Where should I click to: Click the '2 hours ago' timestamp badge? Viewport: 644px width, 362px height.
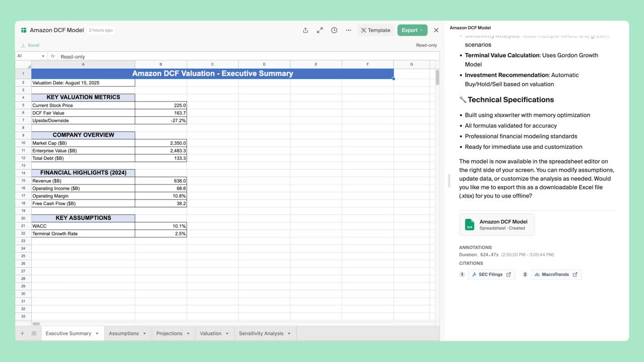click(101, 30)
